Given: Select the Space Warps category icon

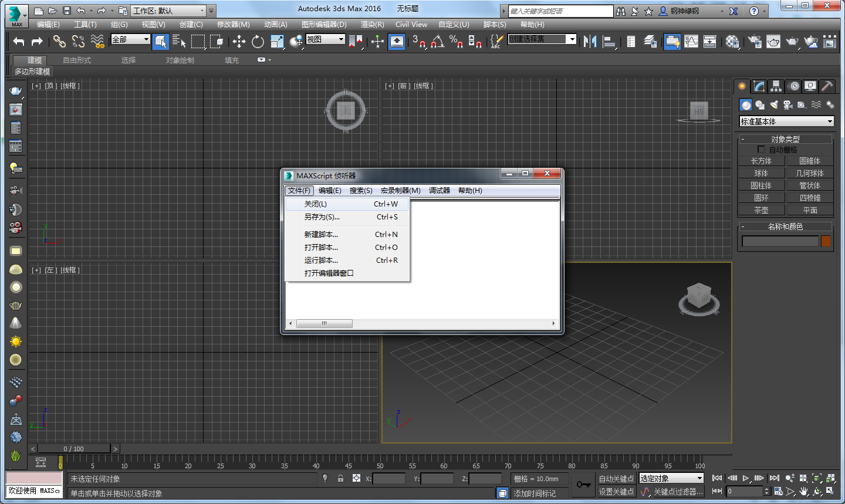Looking at the screenshot, I should click(816, 105).
